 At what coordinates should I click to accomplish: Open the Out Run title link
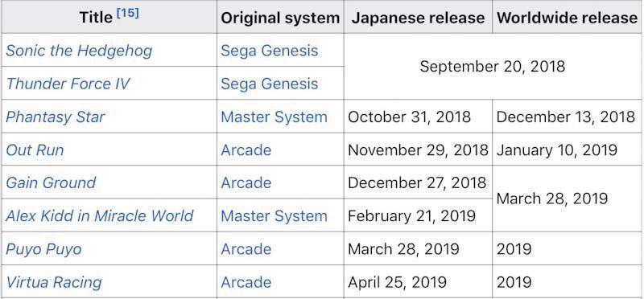(35, 149)
